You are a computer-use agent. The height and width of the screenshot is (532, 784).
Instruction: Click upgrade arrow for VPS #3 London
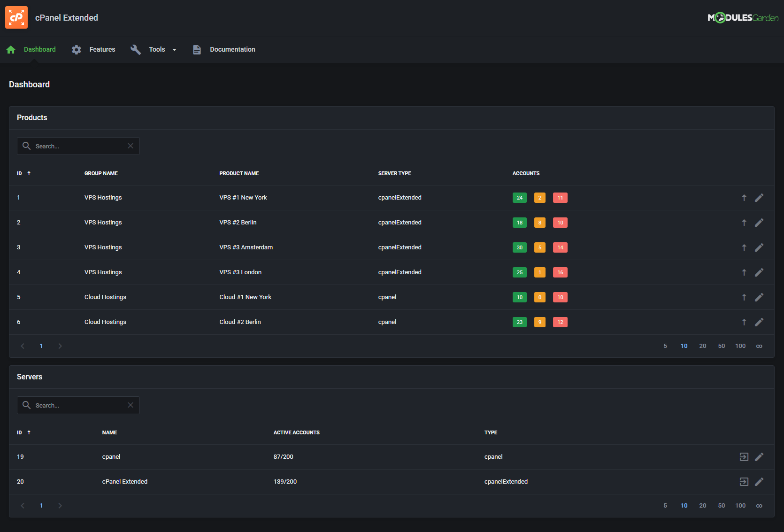pos(744,272)
